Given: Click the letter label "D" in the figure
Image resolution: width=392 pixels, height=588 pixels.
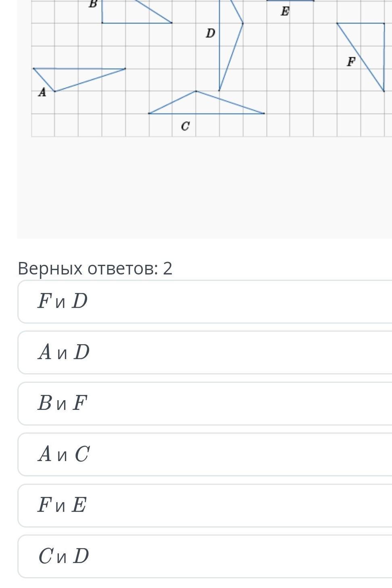Looking at the screenshot, I should point(210,33).
